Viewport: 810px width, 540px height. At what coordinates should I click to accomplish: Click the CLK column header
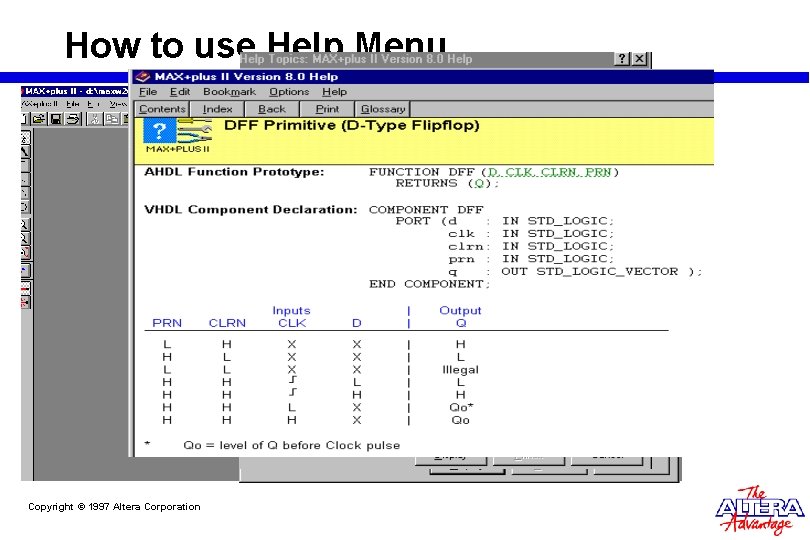(292, 323)
